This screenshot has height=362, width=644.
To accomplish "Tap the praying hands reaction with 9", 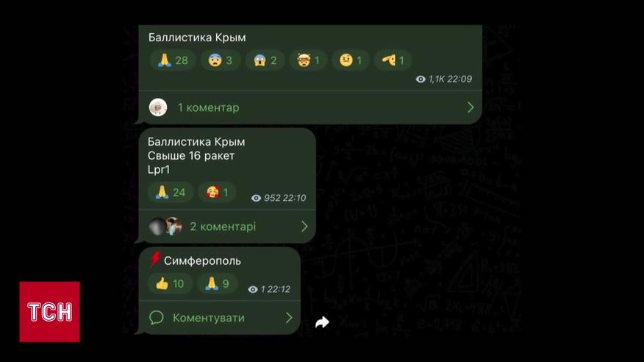I will (218, 283).
